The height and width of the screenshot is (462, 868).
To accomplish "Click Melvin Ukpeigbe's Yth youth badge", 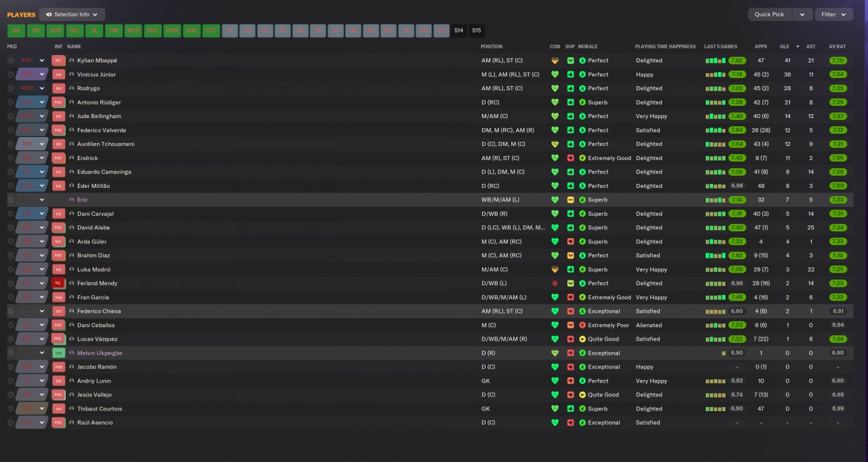I will (x=58, y=353).
